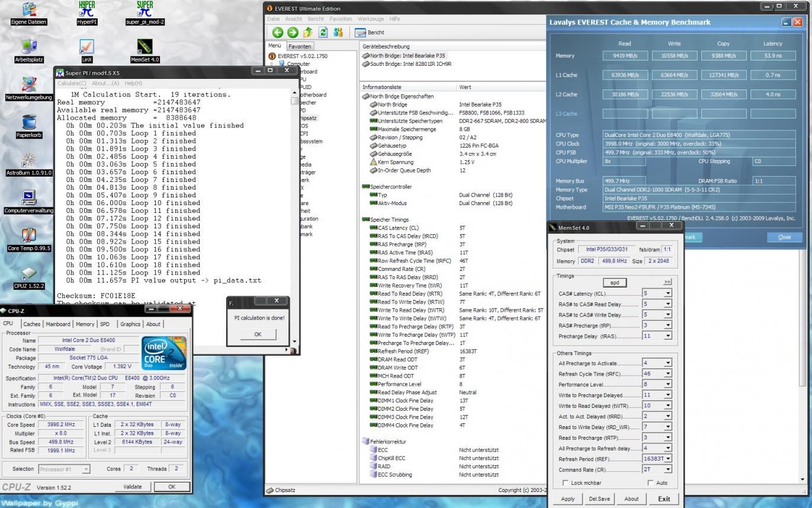Open Netzwerkumgebung desktop icon
Screen dimensions: 812x508
[28, 89]
